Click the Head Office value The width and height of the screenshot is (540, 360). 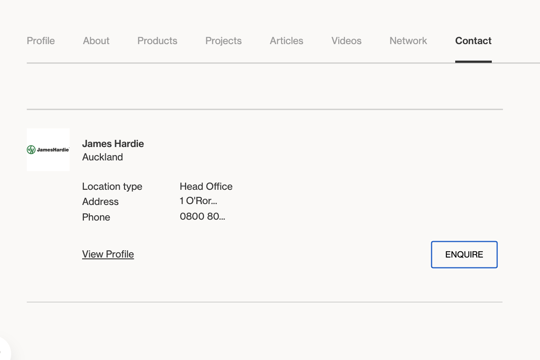[206, 186]
